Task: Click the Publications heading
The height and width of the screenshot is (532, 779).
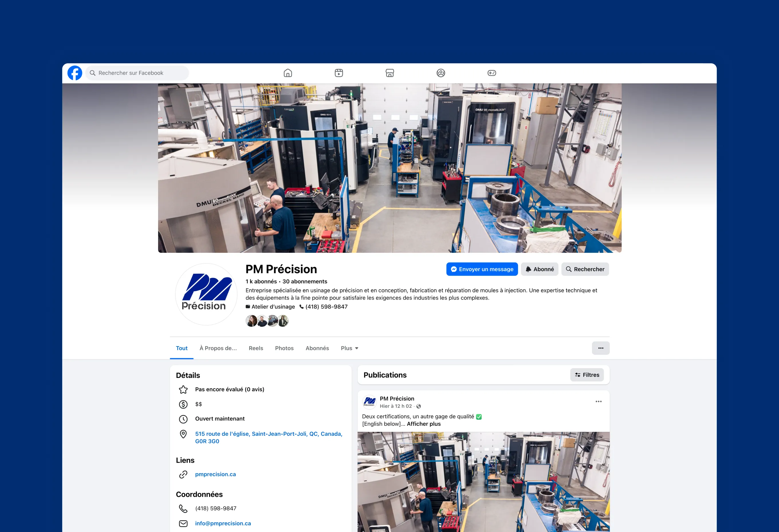Action: 385,375
